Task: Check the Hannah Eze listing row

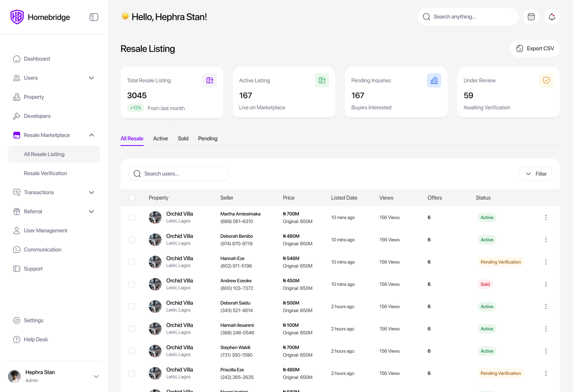Action: (132, 262)
